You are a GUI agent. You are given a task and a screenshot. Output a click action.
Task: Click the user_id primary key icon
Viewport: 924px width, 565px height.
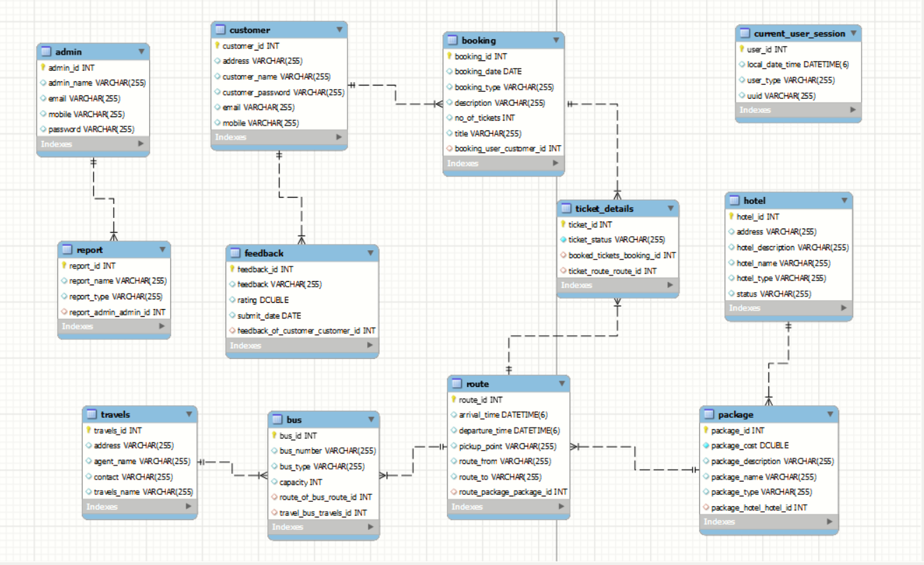coord(742,49)
